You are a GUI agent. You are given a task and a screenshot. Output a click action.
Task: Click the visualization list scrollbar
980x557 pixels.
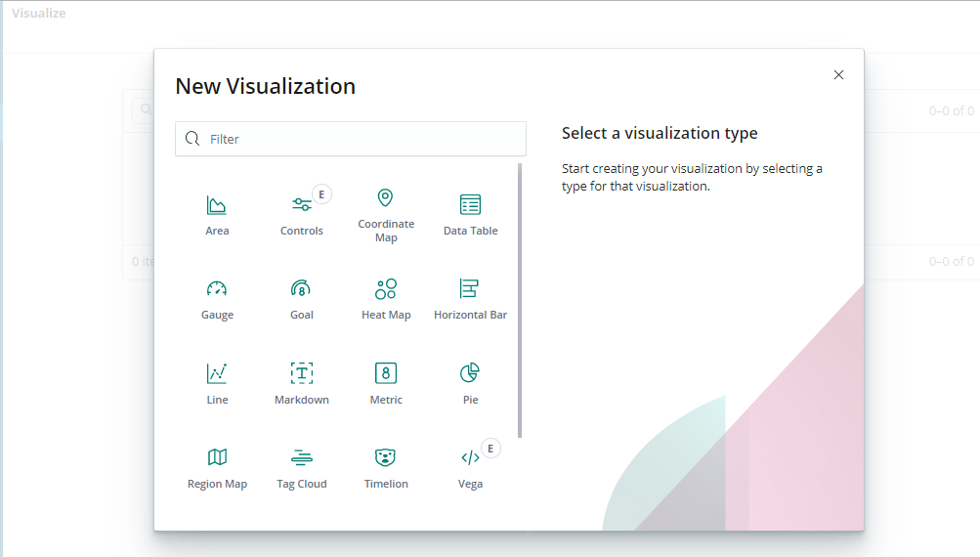click(x=520, y=300)
